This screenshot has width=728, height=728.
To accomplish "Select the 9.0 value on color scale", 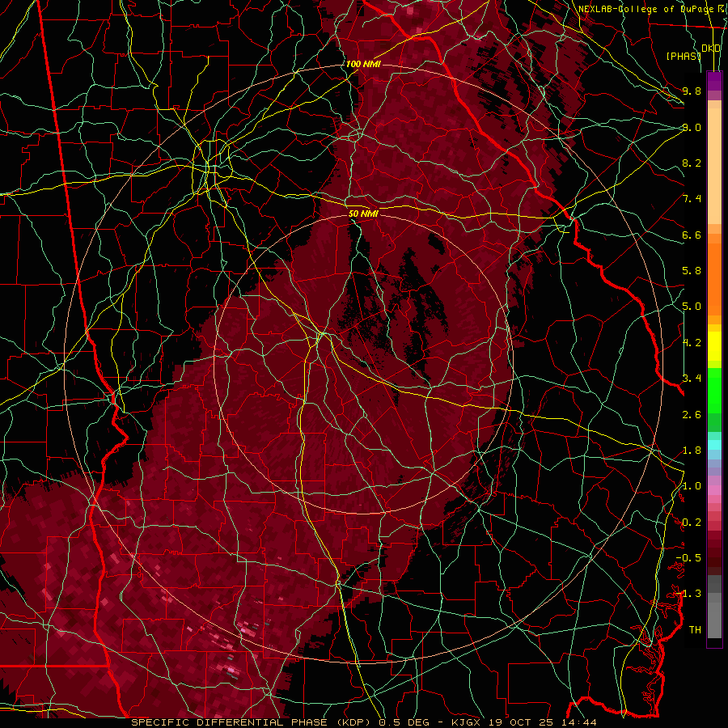I will coord(692,127).
